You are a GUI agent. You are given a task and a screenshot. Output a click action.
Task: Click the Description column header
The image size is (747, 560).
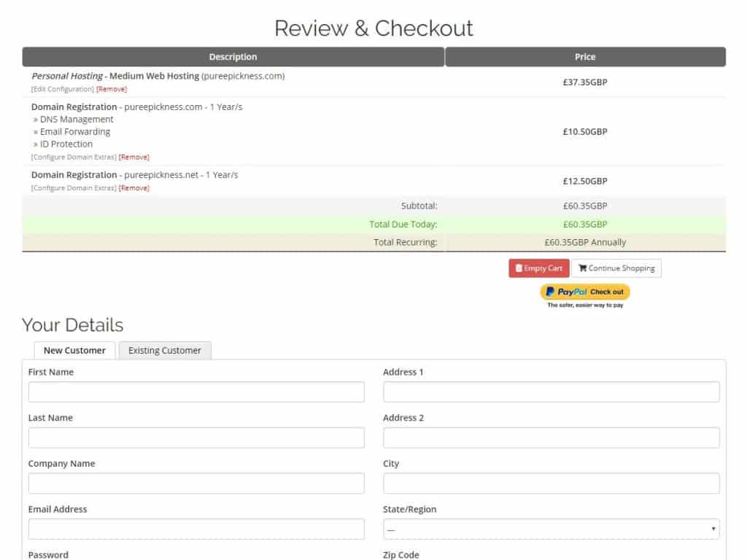click(233, 57)
